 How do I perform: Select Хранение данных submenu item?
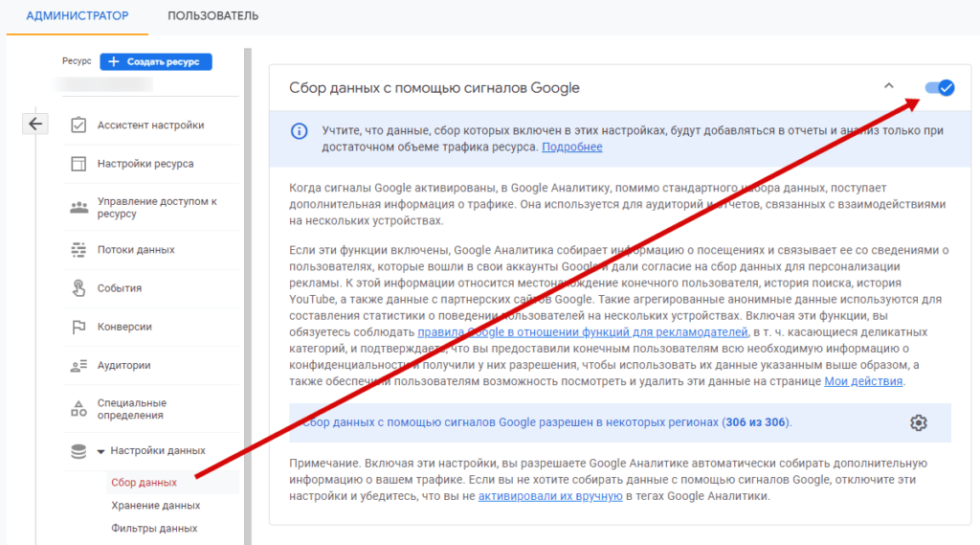pos(156,506)
